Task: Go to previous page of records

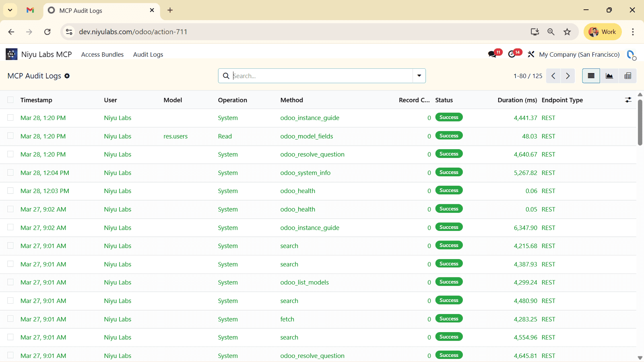Action: click(553, 76)
